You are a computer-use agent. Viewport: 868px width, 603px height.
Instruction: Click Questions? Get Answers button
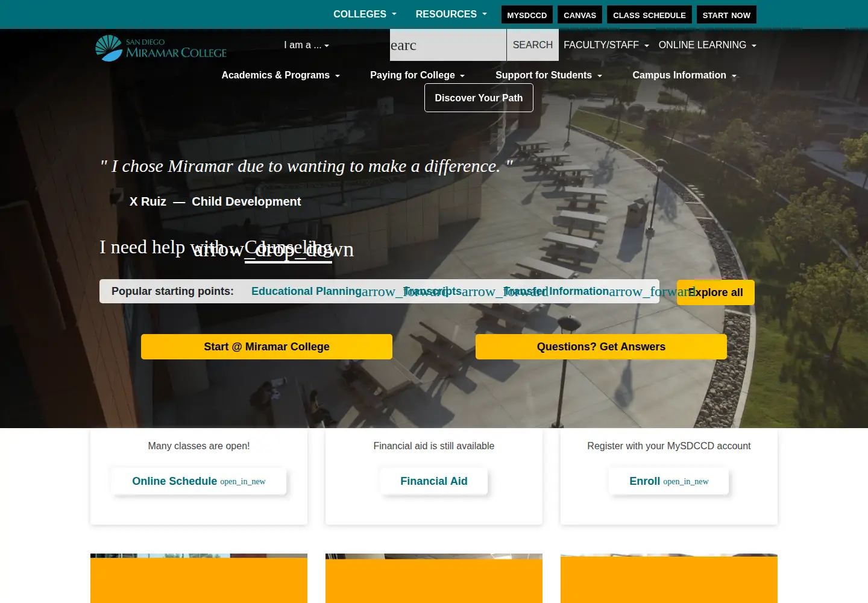[x=601, y=347]
